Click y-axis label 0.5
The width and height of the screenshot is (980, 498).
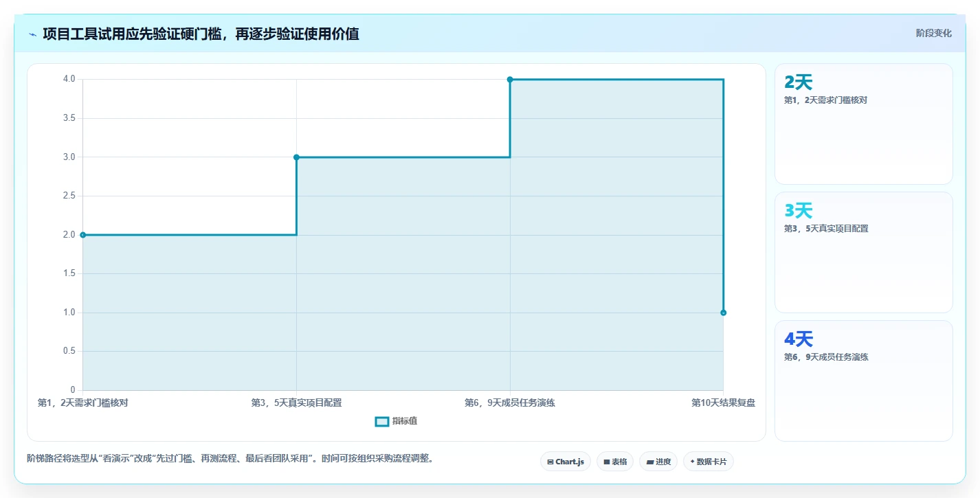69,351
